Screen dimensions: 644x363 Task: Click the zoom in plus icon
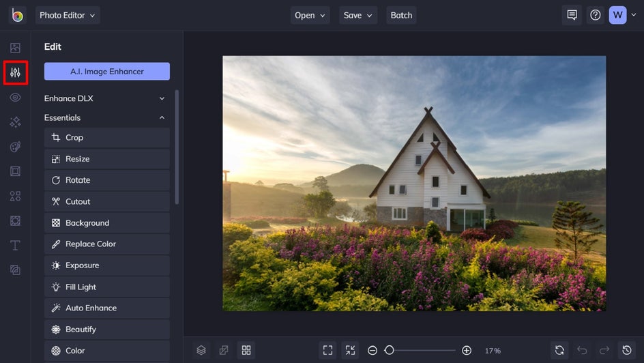click(467, 350)
